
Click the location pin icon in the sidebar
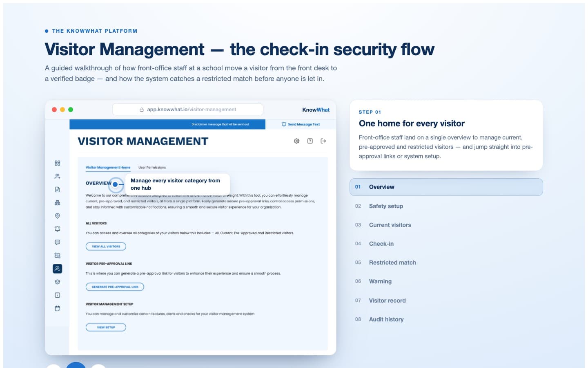pyautogui.click(x=57, y=216)
